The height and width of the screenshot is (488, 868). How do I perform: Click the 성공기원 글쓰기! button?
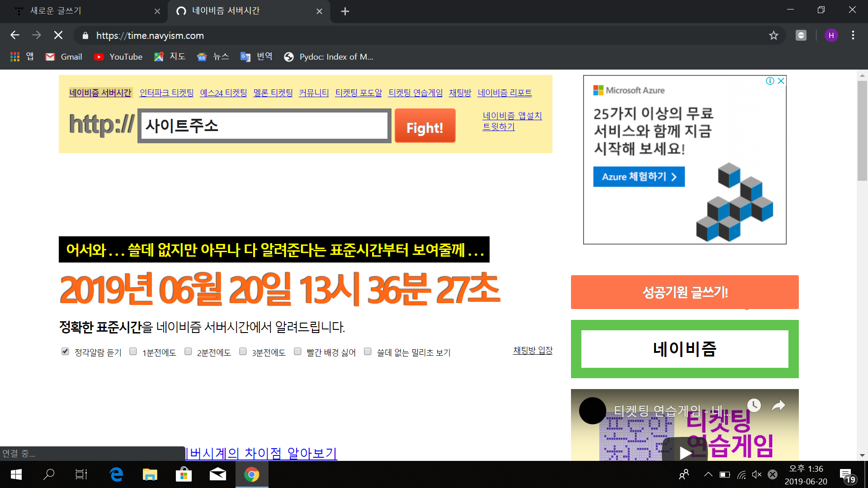click(x=684, y=292)
